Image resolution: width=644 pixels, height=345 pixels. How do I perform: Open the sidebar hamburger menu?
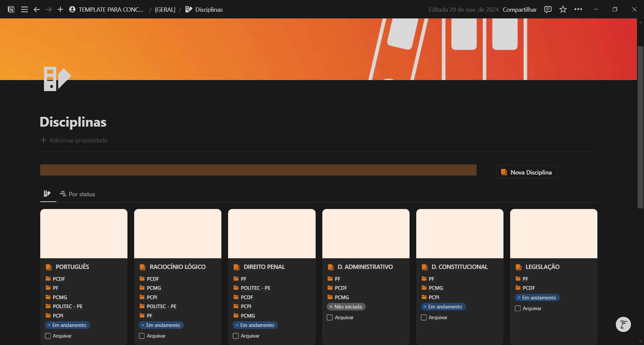coord(24,9)
